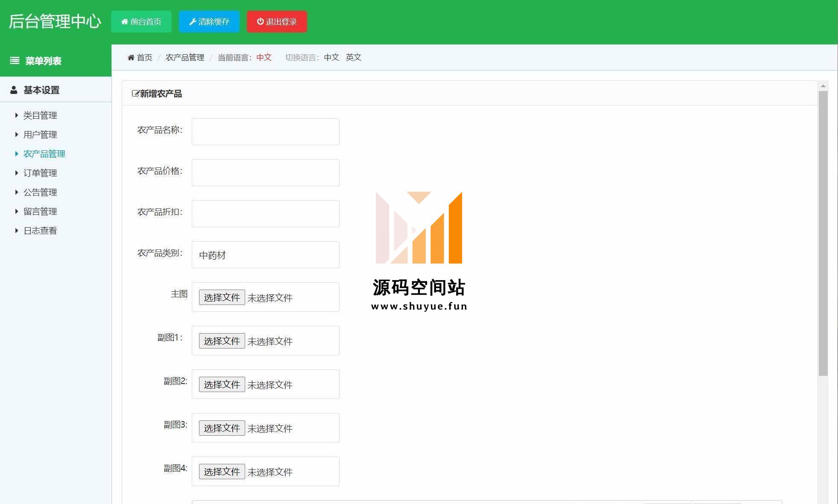Click the 清除缓存 button
This screenshot has width=838, height=504.
point(209,21)
